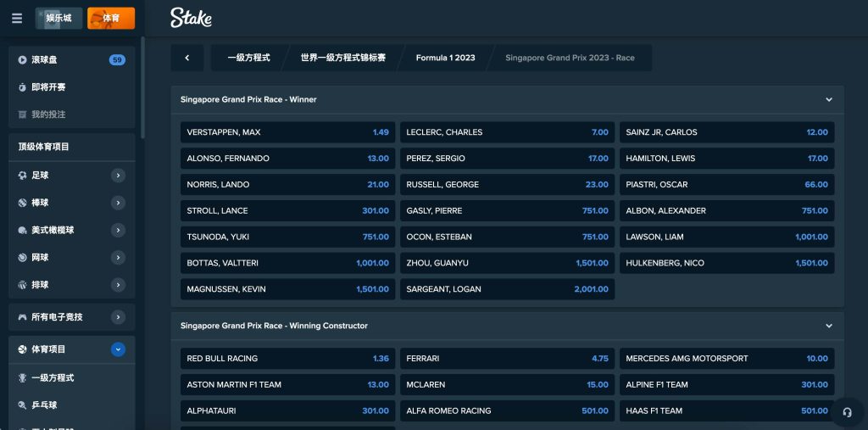Click the trophy icon beside 一级方程式 in sidebar
Image resolution: width=868 pixels, height=430 pixels.
pos(22,378)
